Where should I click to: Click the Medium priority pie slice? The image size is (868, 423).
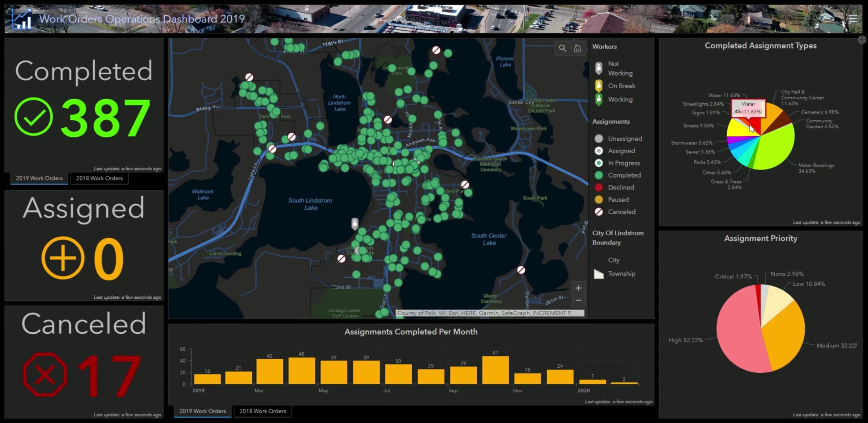[x=785, y=336]
